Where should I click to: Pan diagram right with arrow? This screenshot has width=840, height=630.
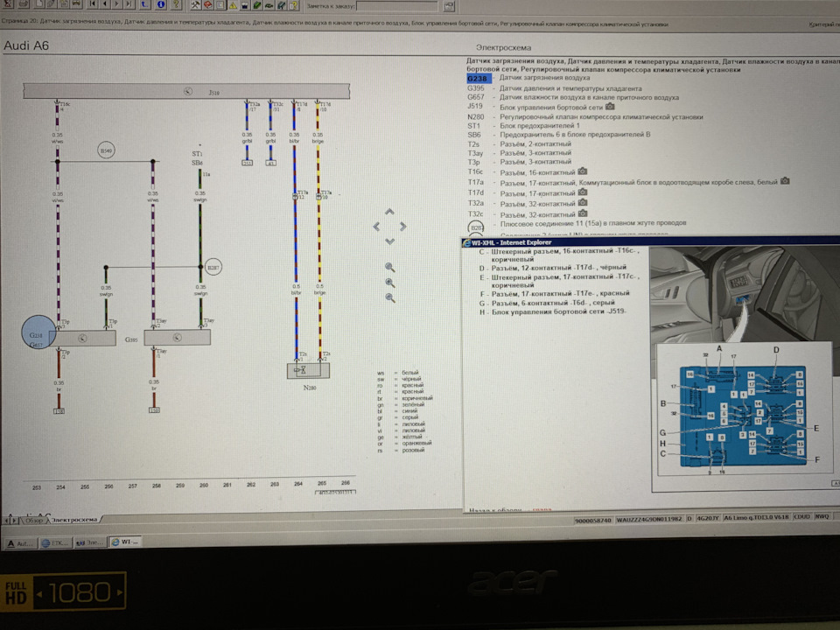402,227
